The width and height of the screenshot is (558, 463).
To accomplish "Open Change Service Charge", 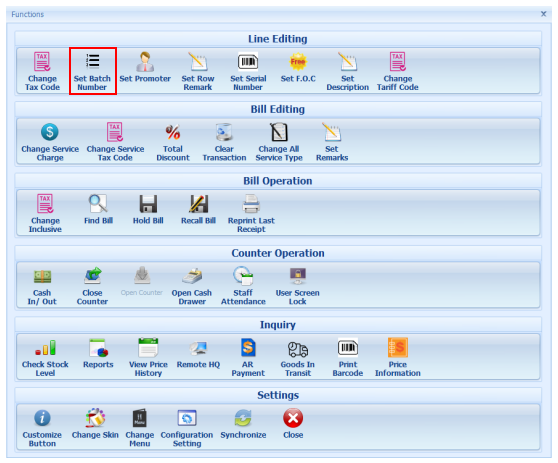I will click(x=50, y=142).
